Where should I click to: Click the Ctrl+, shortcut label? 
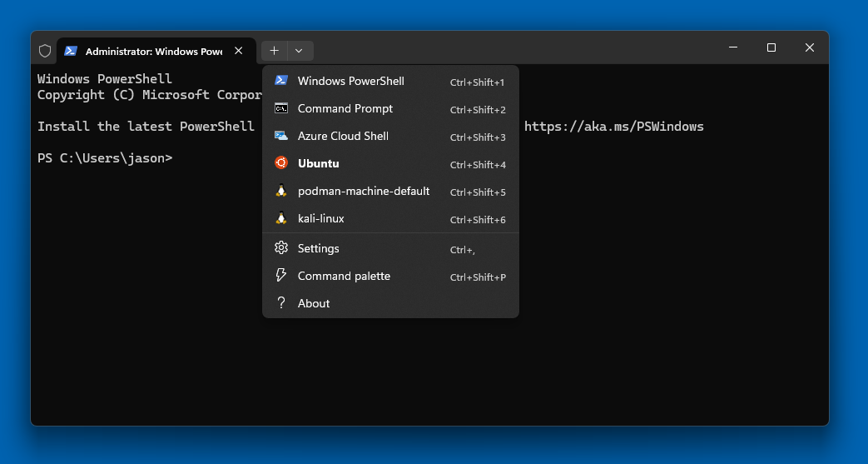pos(463,250)
